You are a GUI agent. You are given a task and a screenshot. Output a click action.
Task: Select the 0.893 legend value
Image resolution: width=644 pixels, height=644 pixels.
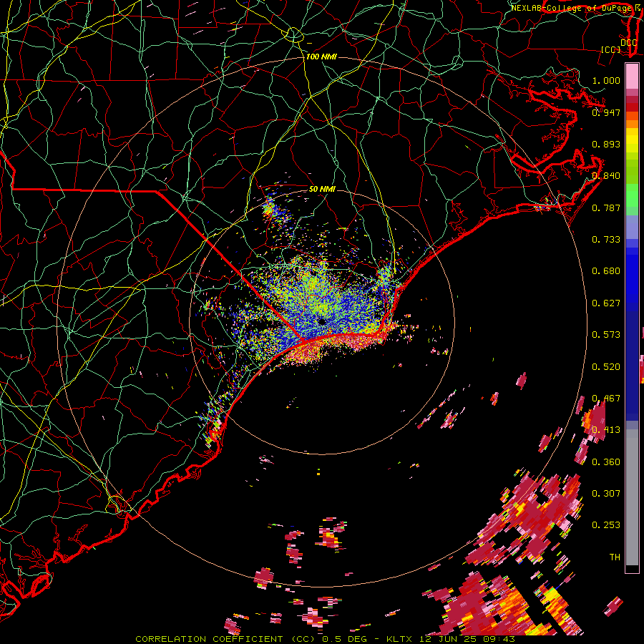click(x=606, y=144)
